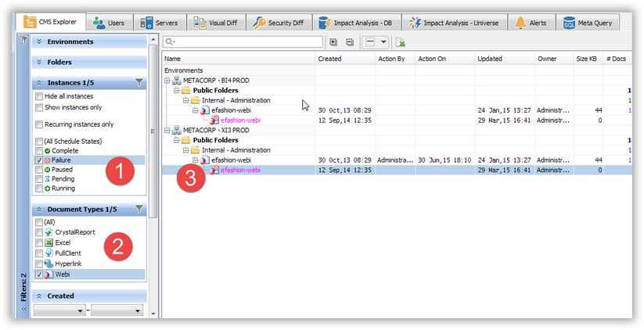
Task: Switch to the Visual Diff tab
Action: (216, 23)
